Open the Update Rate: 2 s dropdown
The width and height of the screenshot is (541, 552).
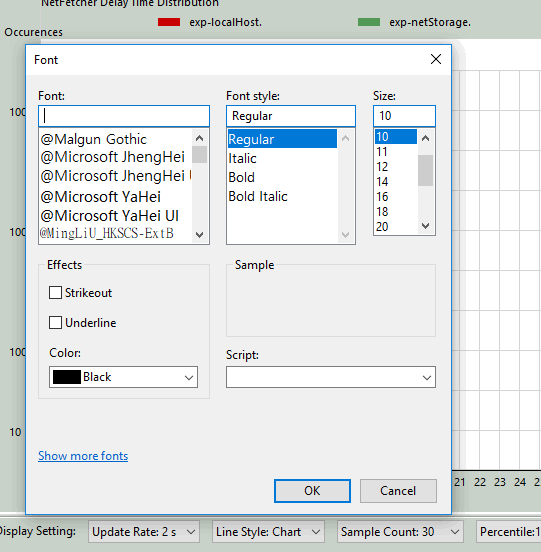coord(144,532)
